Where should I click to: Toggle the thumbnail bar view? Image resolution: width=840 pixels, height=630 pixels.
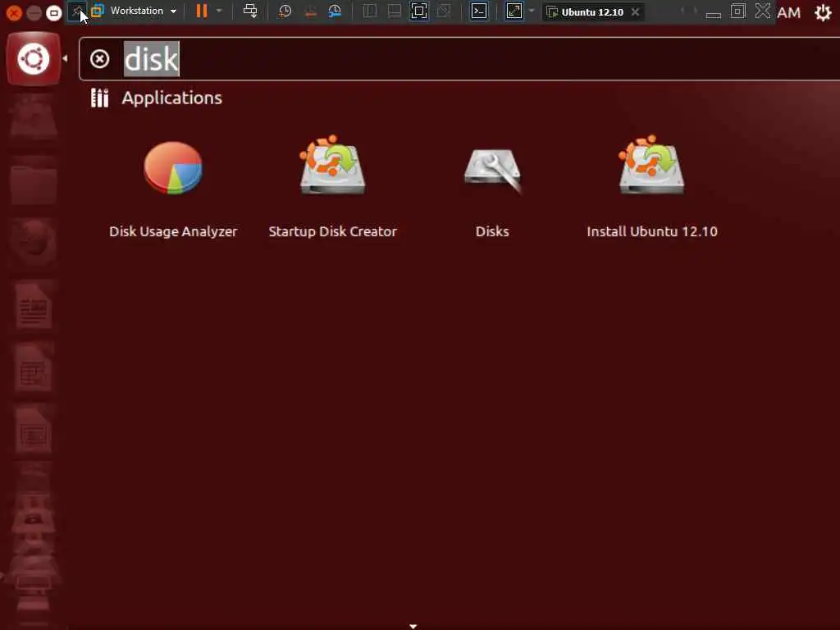395,11
